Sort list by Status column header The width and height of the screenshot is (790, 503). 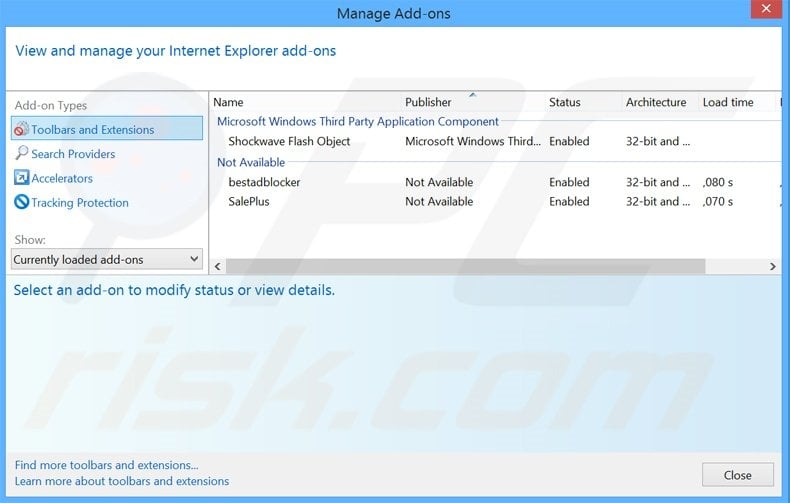(x=565, y=102)
